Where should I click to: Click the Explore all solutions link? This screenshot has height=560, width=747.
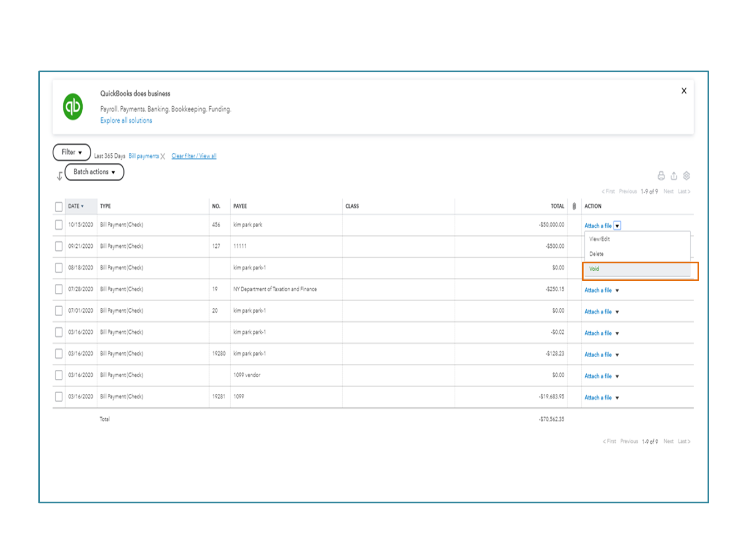pyautogui.click(x=126, y=121)
